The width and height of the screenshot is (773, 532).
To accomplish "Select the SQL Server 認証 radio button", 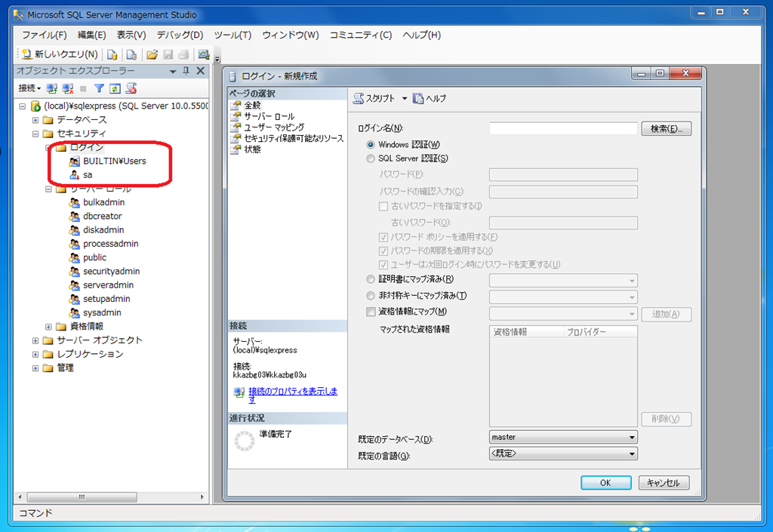I will (x=371, y=158).
